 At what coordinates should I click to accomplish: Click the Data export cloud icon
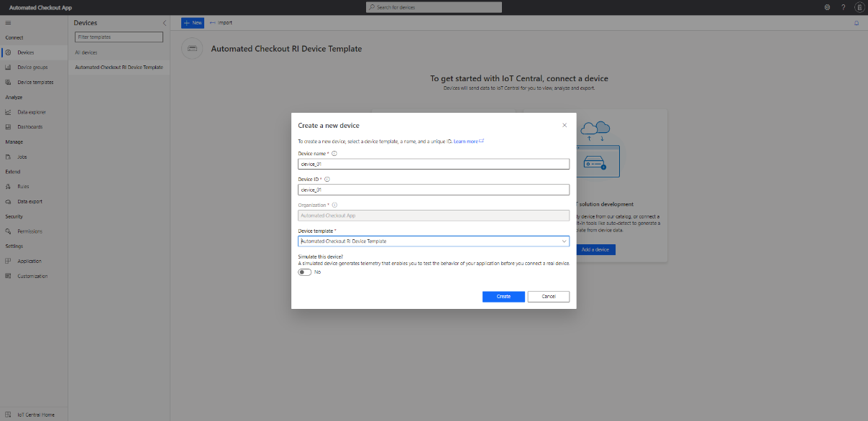9,202
